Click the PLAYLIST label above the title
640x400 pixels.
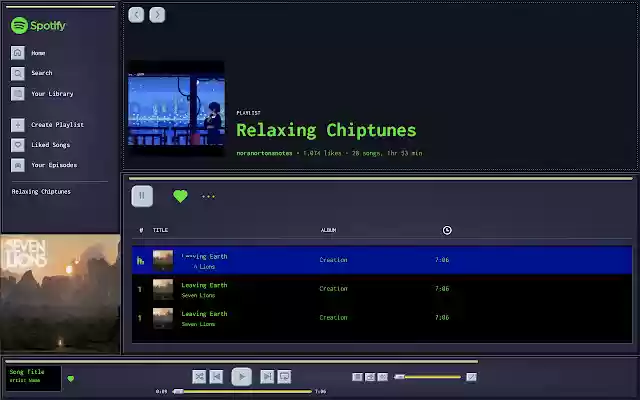pos(248,113)
